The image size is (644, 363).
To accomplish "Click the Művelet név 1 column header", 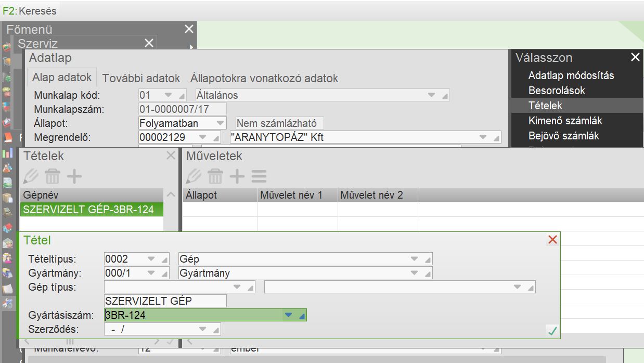I will coord(298,195).
